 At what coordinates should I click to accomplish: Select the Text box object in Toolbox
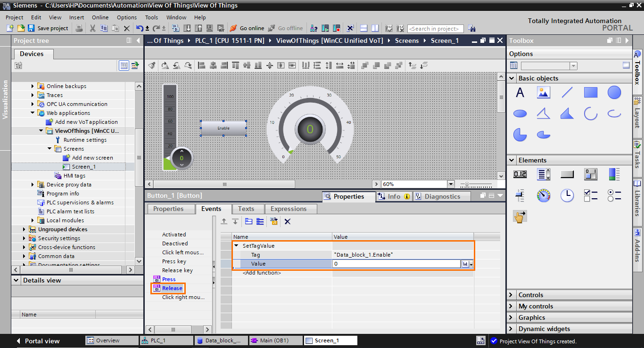click(x=520, y=93)
